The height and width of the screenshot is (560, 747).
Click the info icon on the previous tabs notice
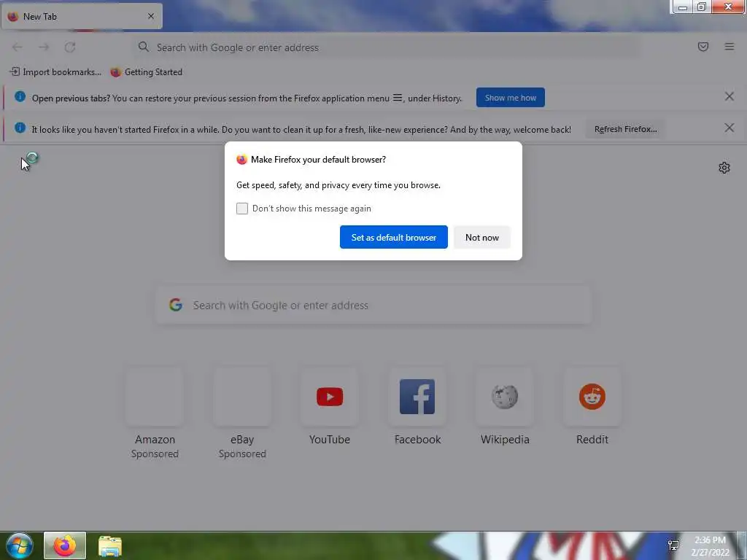pyautogui.click(x=20, y=97)
